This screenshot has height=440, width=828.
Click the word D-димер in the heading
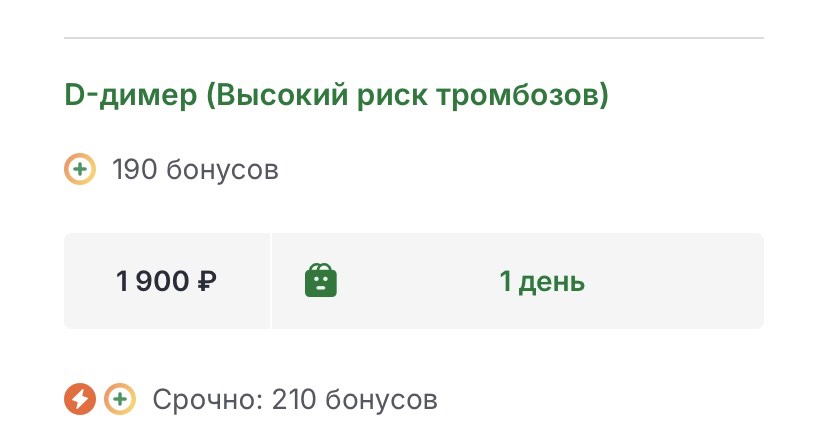(130, 97)
